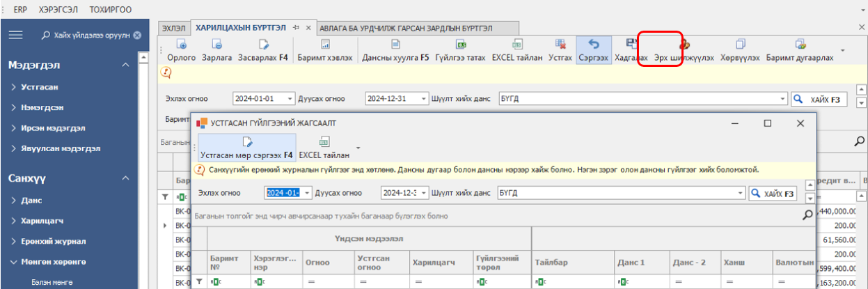The width and height of the screenshot is (868, 289).
Task: Click Устгасан мөр сэргээх F4 in dialog
Action: 246,147
